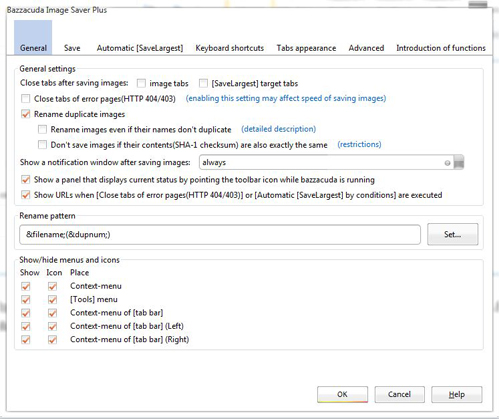Open the speed of saving images note link
Image resolution: width=499 pixels, height=419 pixels.
286,98
